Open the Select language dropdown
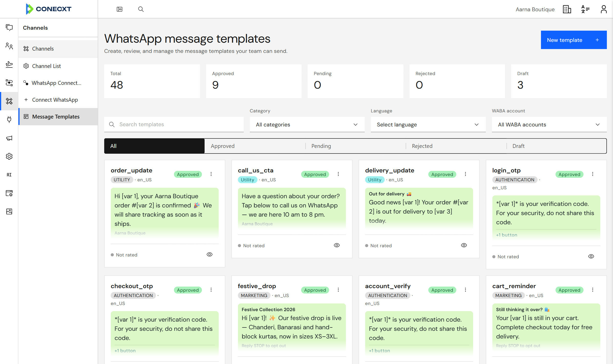 point(428,124)
